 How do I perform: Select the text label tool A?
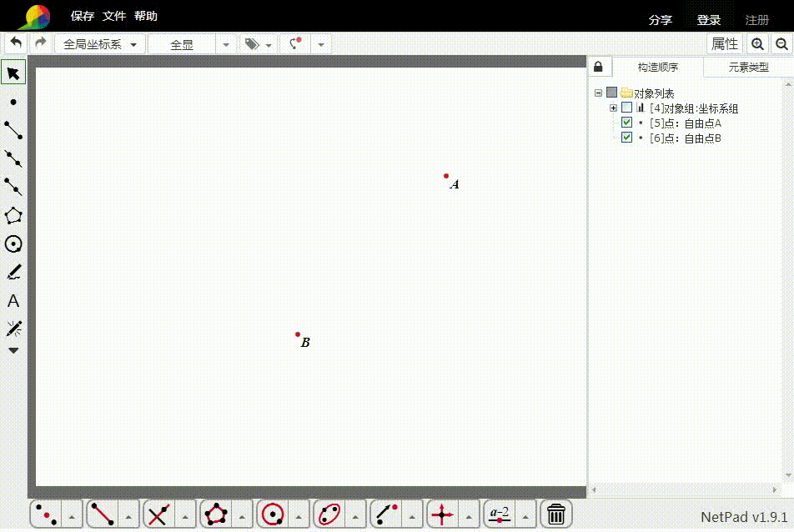point(13,301)
